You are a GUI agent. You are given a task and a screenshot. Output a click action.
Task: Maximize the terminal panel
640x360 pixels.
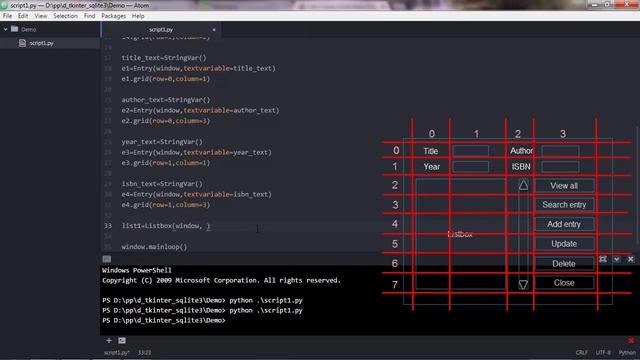[603, 259]
